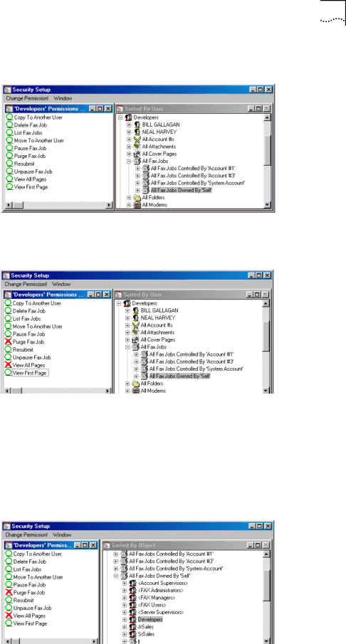
Task: Click the <FAX Administrators> group icon
Action: 132,591
